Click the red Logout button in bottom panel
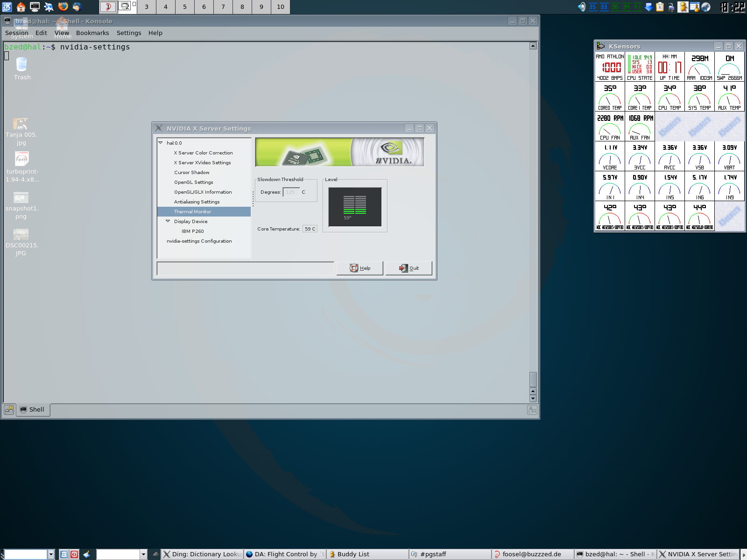 74,554
